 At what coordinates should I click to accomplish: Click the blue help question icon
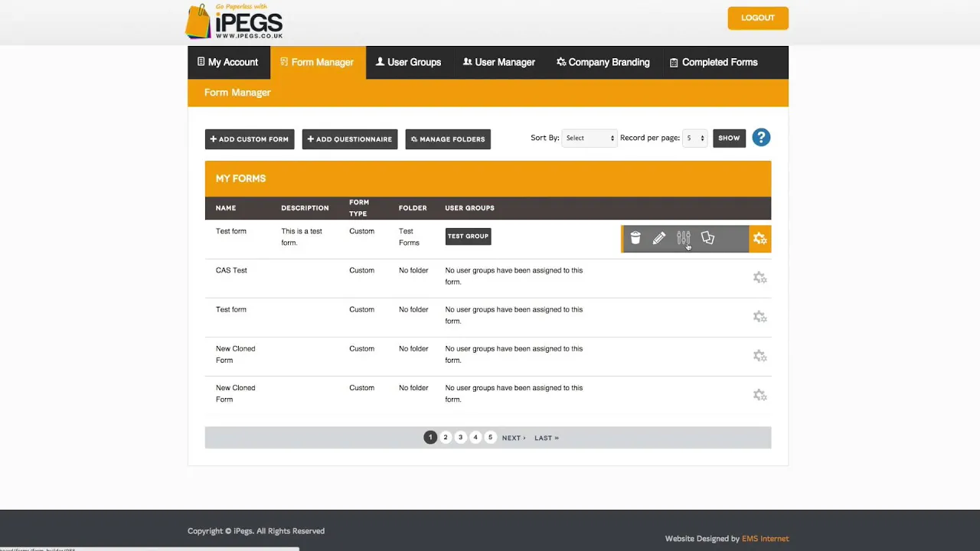761,138
